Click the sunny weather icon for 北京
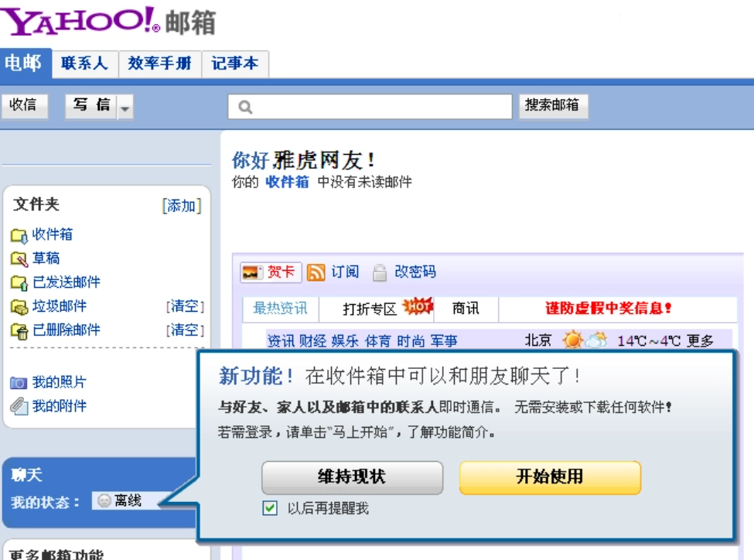 [x=572, y=340]
